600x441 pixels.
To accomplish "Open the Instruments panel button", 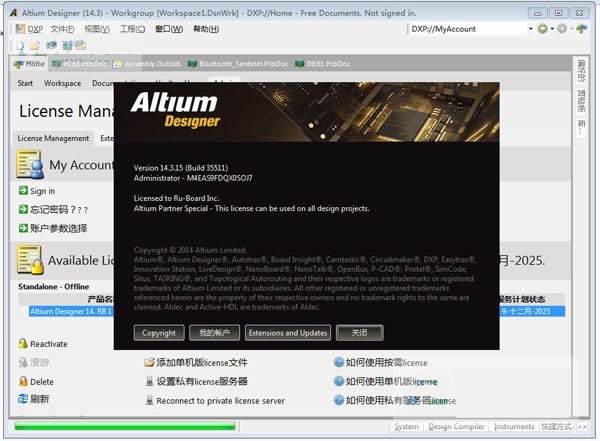I will pyautogui.click(x=514, y=426).
